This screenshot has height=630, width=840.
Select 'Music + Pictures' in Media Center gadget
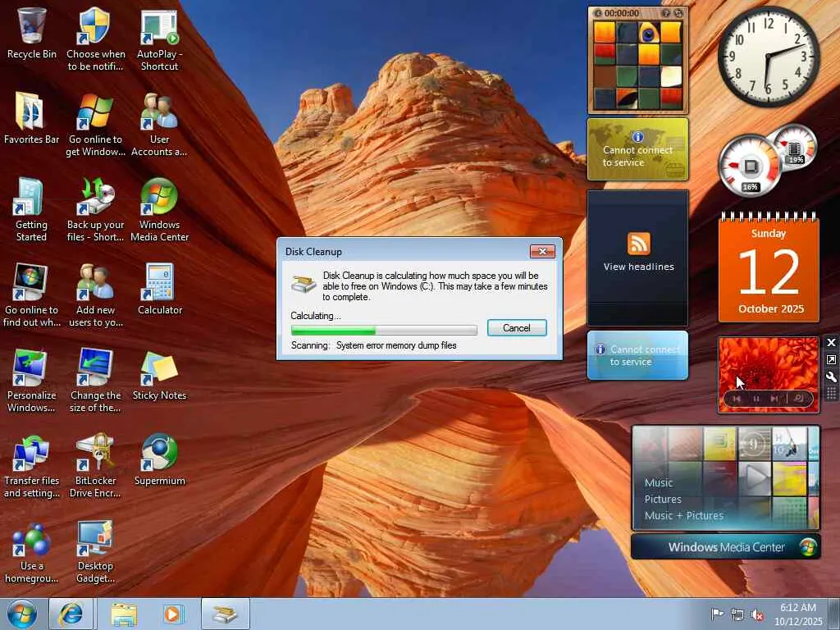pyautogui.click(x=683, y=516)
